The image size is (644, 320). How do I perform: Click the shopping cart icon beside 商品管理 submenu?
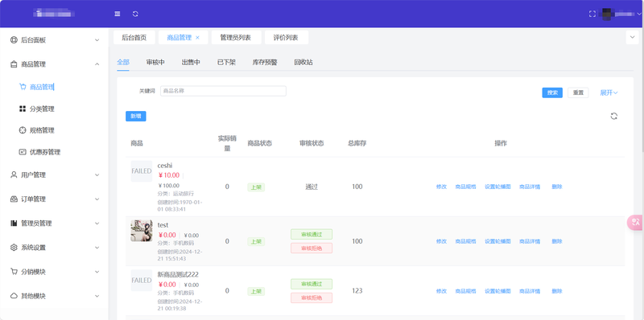tap(23, 87)
